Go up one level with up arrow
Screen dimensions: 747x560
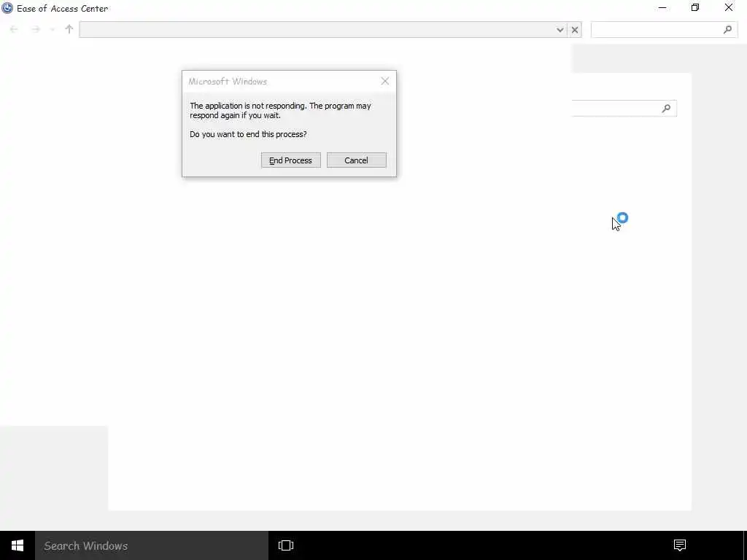pyautogui.click(x=69, y=29)
